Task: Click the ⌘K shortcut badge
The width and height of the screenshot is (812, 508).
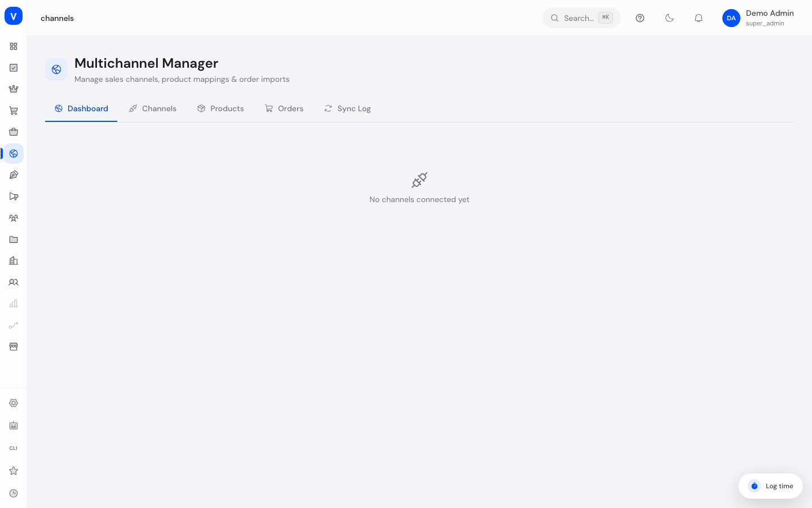Action: [606, 17]
